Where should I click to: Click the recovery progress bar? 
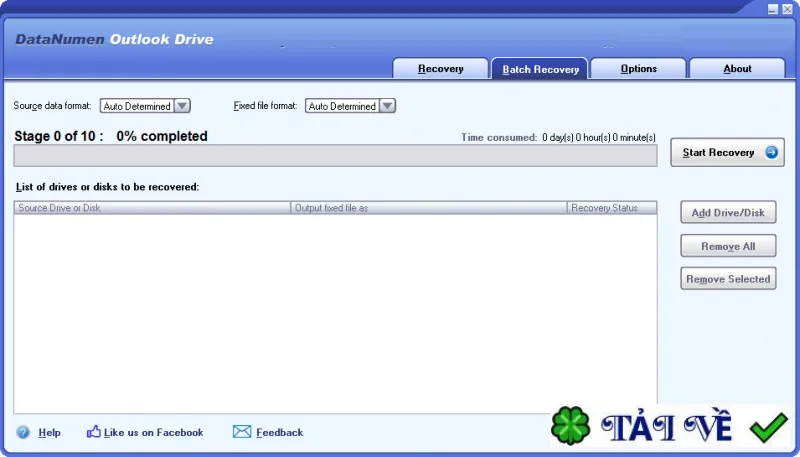(335, 156)
